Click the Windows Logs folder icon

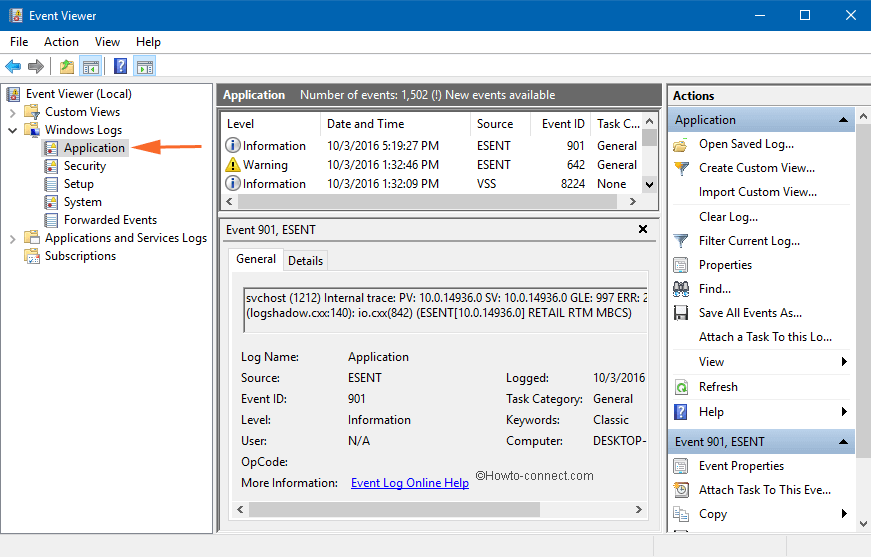point(32,129)
